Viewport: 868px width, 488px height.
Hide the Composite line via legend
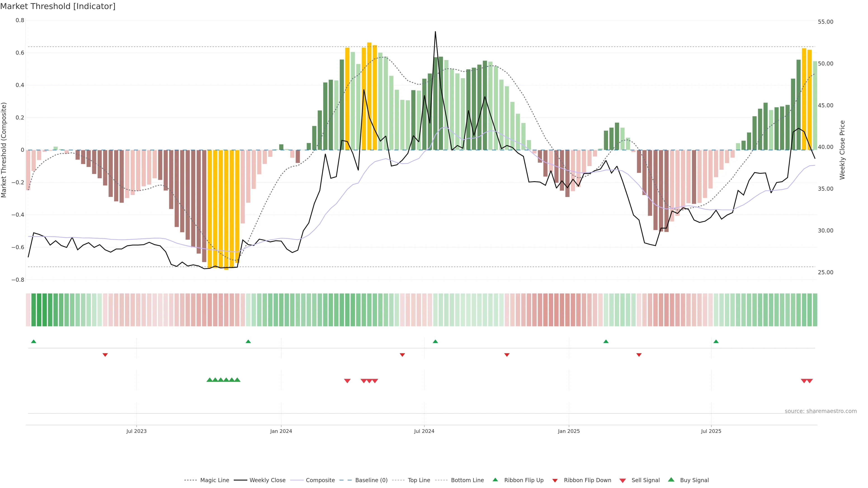coord(320,480)
